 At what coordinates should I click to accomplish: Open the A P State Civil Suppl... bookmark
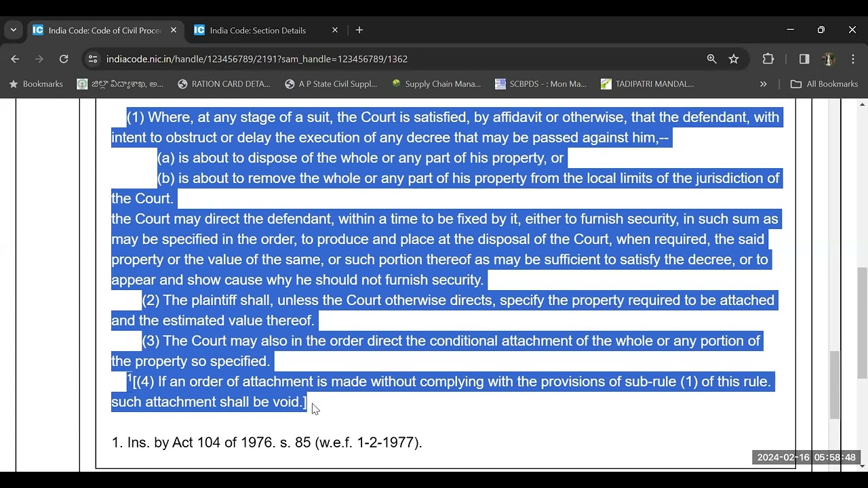331,84
